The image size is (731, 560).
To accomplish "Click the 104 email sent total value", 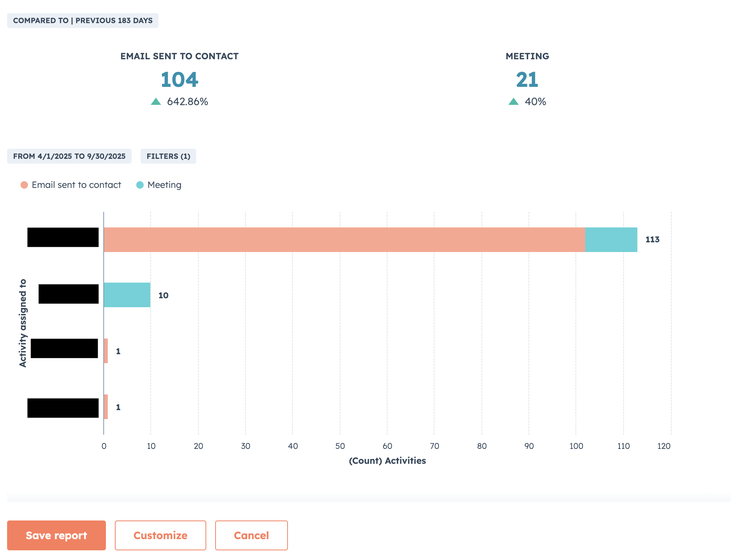I will click(x=179, y=80).
